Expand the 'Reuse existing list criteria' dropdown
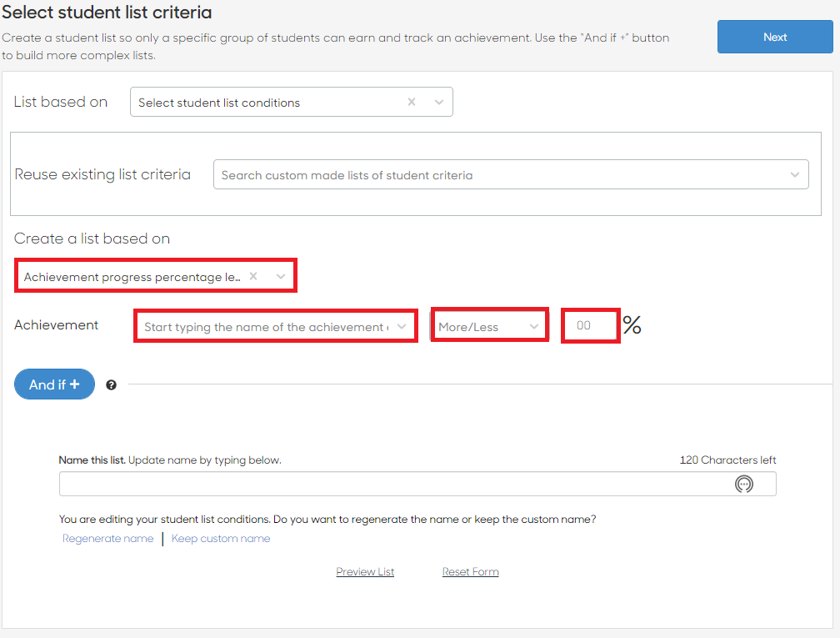Image resolution: width=840 pixels, height=638 pixels. (794, 175)
